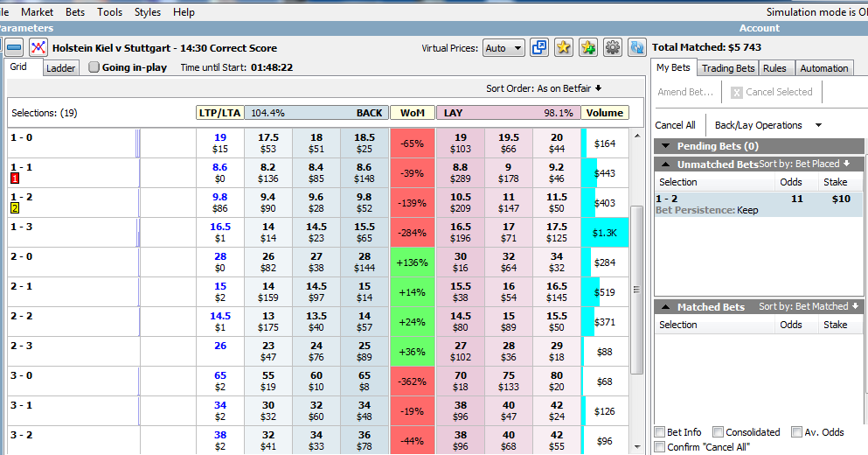Open the price chart icon
The width and height of the screenshot is (868, 455).
coord(38,47)
